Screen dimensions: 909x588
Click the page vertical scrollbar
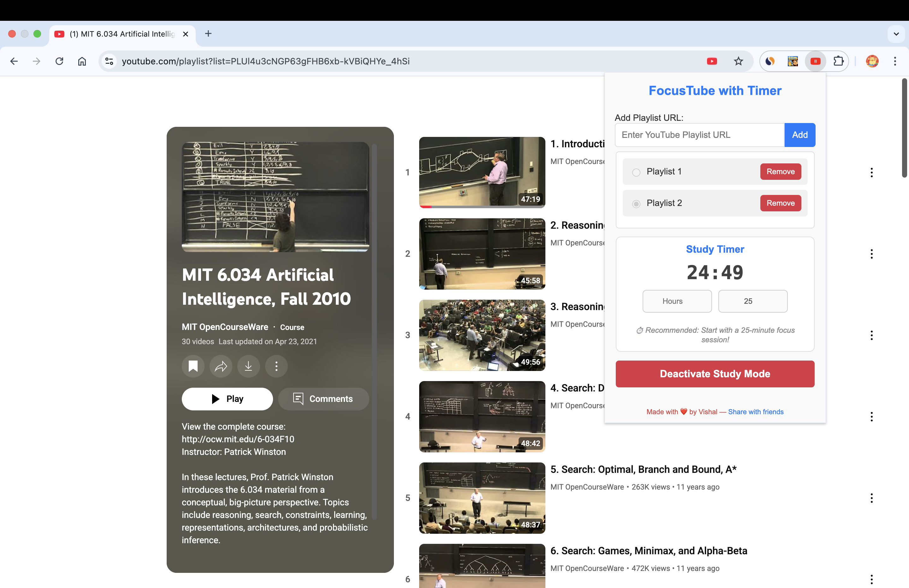click(x=904, y=128)
